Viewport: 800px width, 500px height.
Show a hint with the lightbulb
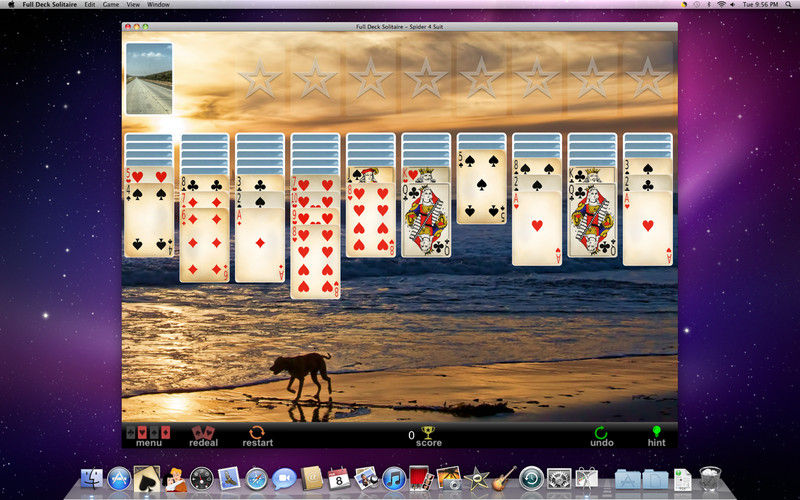tap(656, 435)
